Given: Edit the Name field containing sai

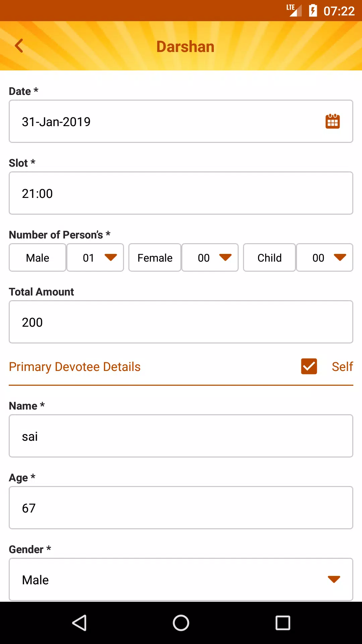Looking at the screenshot, I should click(x=181, y=436).
